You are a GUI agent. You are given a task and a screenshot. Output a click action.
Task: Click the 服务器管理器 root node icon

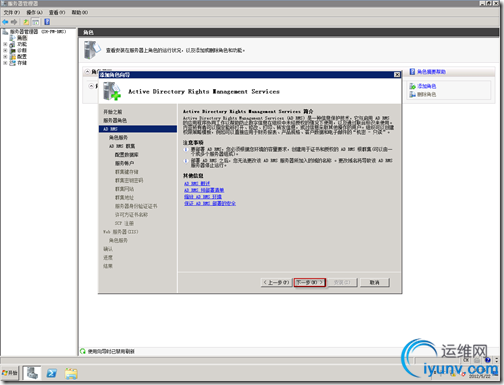tap(5, 32)
